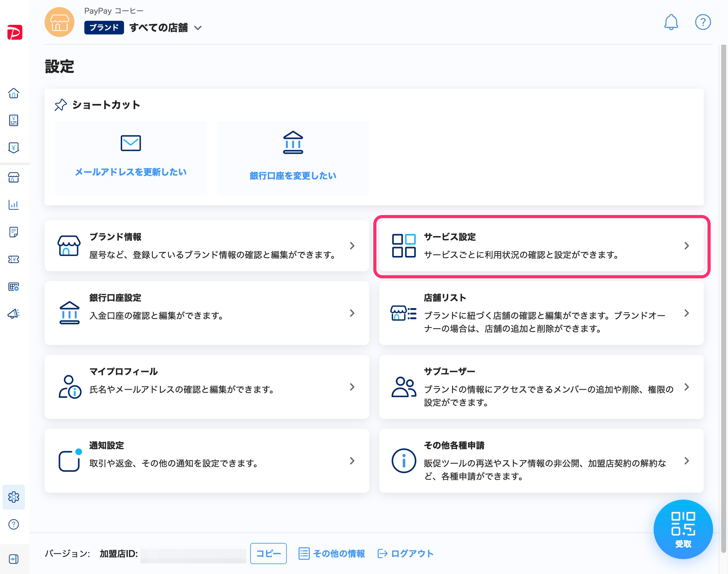
Task: Click the 店舗リスト store list icon
Action: (x=403, y=313)
